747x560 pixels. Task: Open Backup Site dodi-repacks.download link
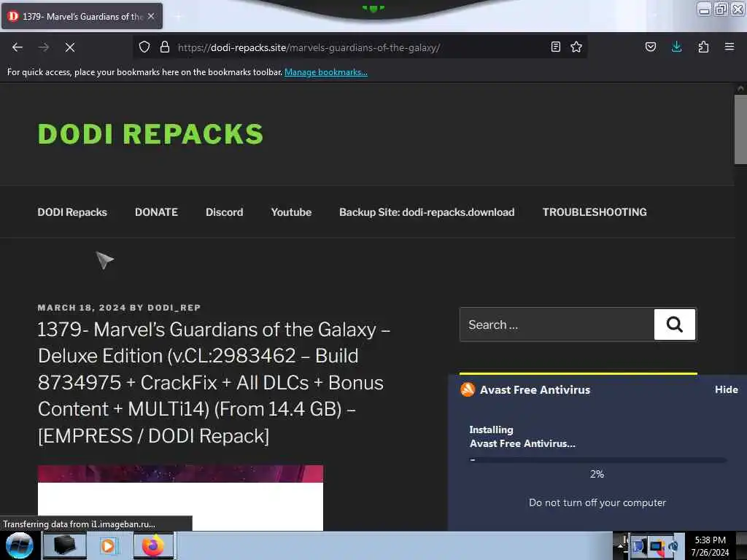tap(427, 212)
